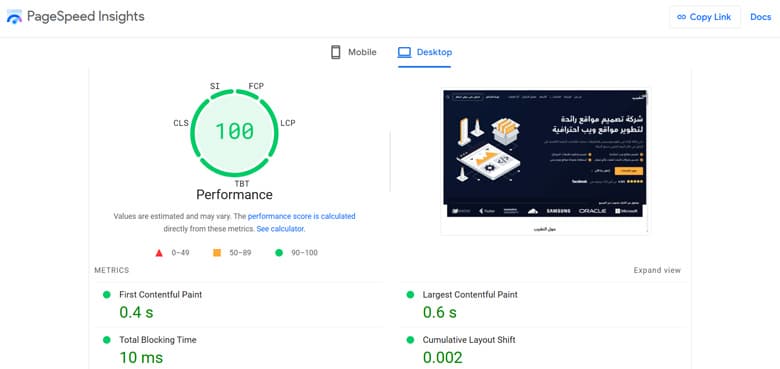Click green dot beside Total Blocking Time
Screen dimensions: 780x369
coord(106,340)
